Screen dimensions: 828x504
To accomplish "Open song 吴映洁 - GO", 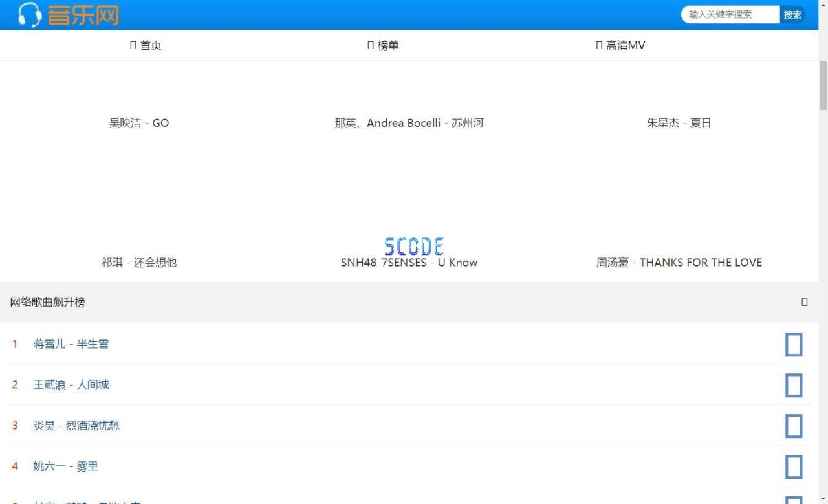I will click(139, 123).
